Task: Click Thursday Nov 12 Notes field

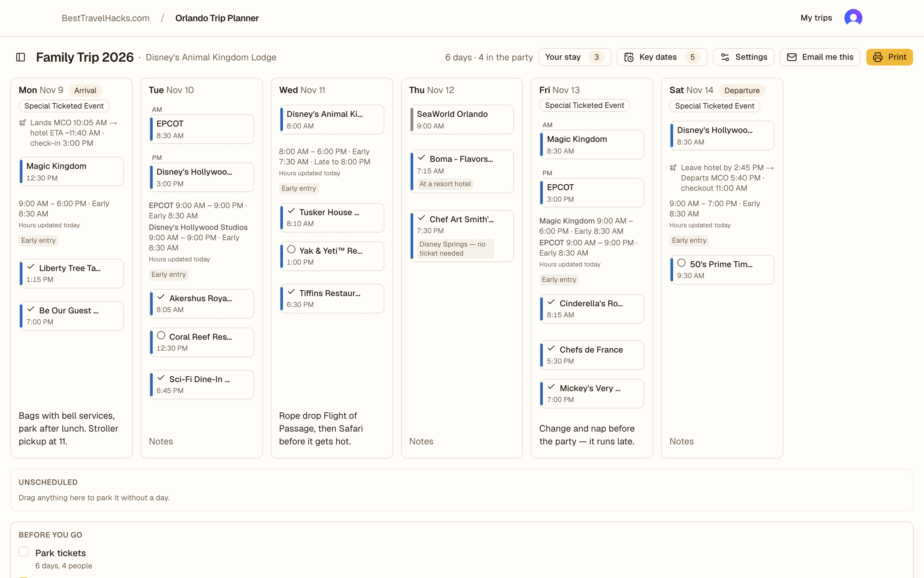Action: (x=462, y=442)
